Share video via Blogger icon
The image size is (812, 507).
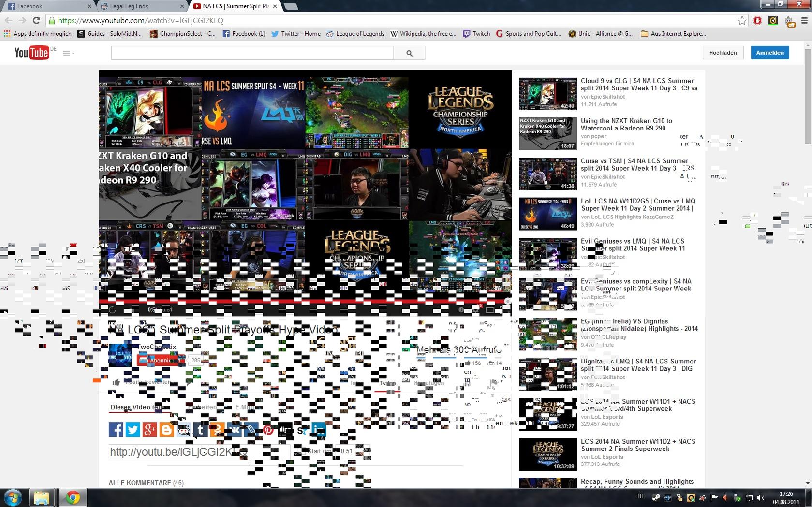click(x=167, y=429)
